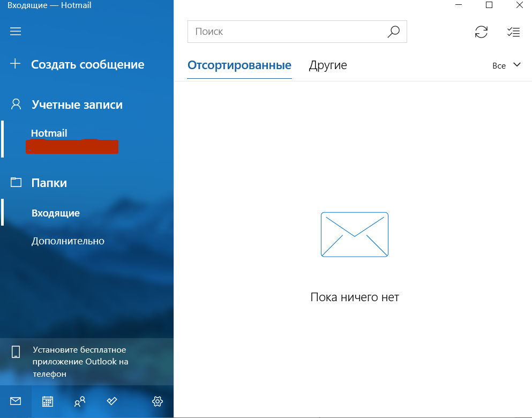The image size is (532, 418).
Task: Open Calendar from bottom bar
Action: point(48,401)
